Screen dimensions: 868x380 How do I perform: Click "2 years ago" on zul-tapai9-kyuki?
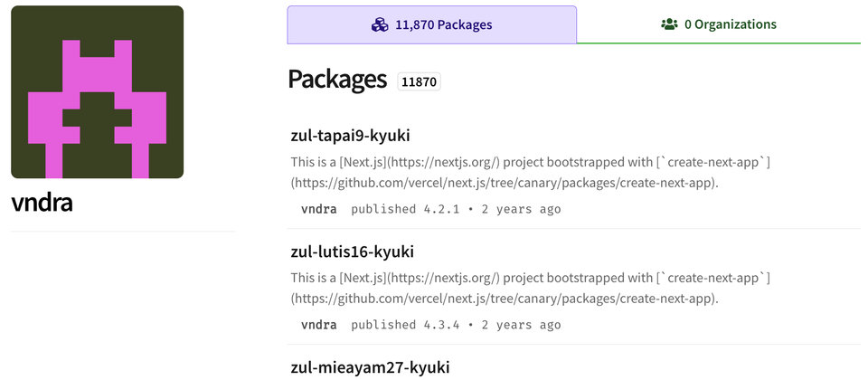click(521, 209)
